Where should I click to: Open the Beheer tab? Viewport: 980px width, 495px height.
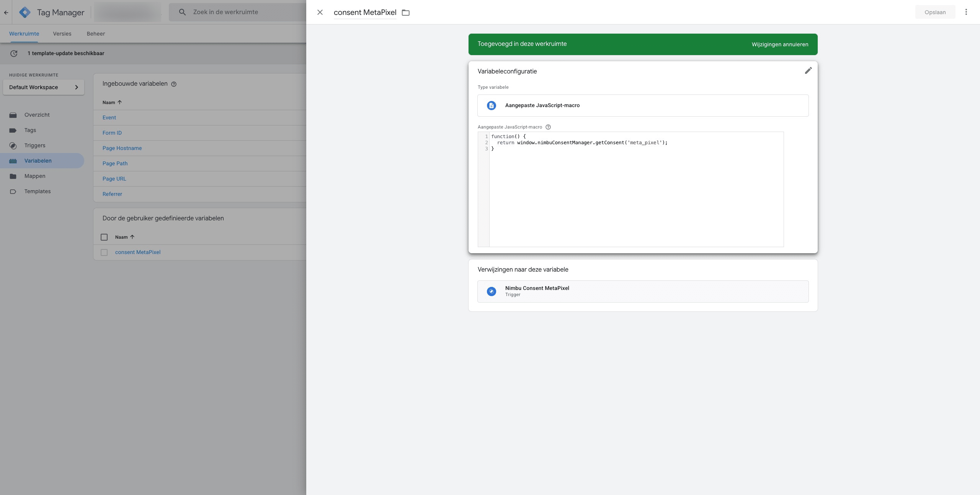[96, 34]
